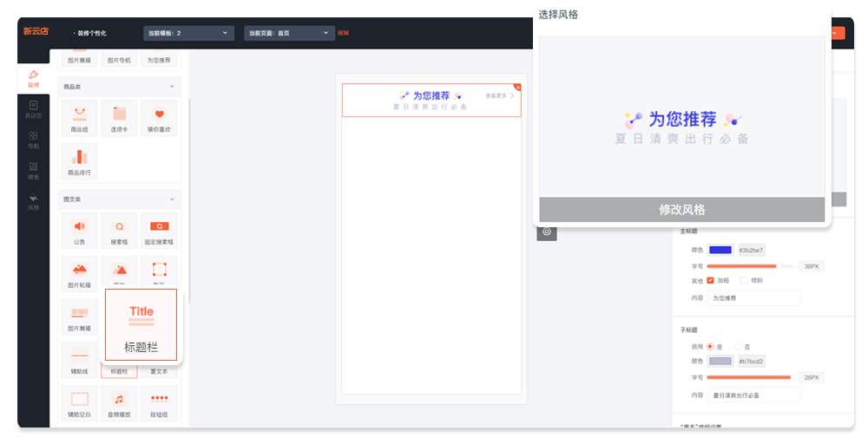Image resolution: width=868 pixels, height=444 pixels.
Task: Choose the 商品排行 ranking component
Action: (x=80, y=160)
